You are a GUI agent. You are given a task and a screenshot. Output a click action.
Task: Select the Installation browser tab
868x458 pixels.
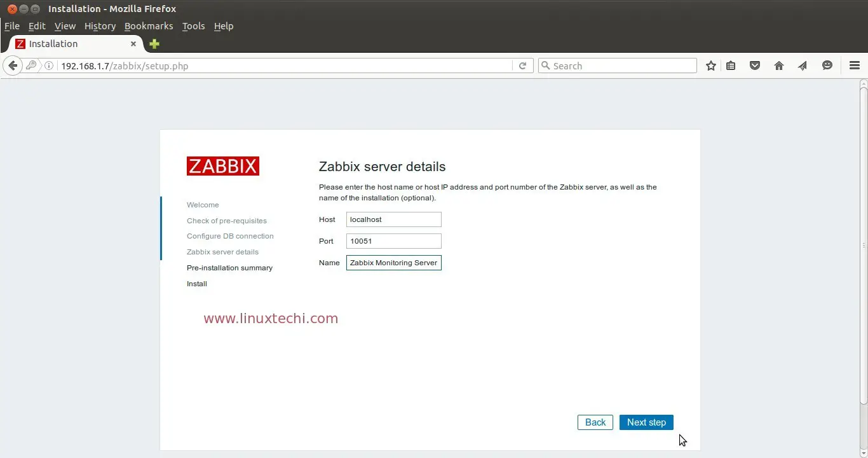(x=76, y=44)
